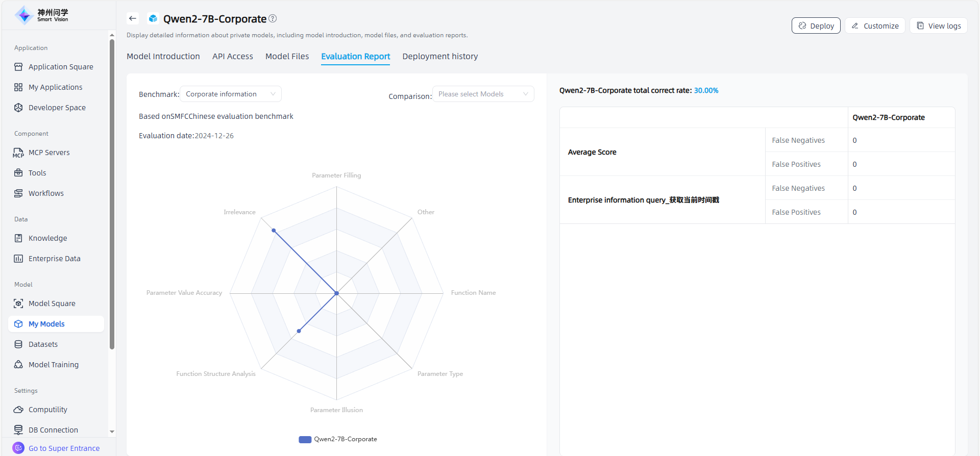Switch to the Model Files tab
Viewport: 980px width, 456px height.
(x=287, y=56)
